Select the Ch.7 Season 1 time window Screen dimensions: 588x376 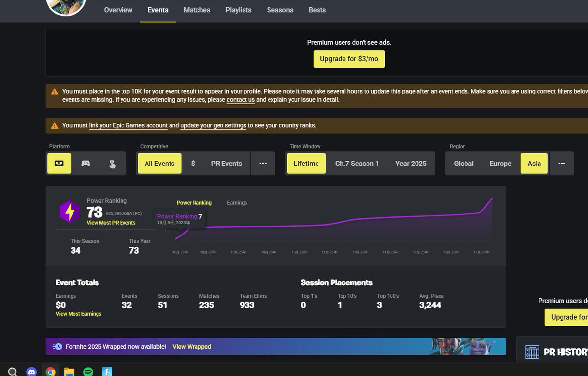357,164
